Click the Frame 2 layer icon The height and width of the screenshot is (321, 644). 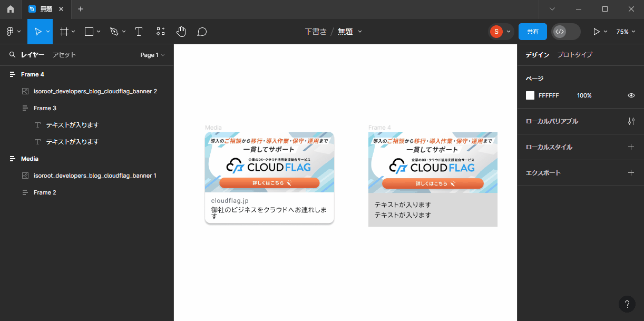25,192
